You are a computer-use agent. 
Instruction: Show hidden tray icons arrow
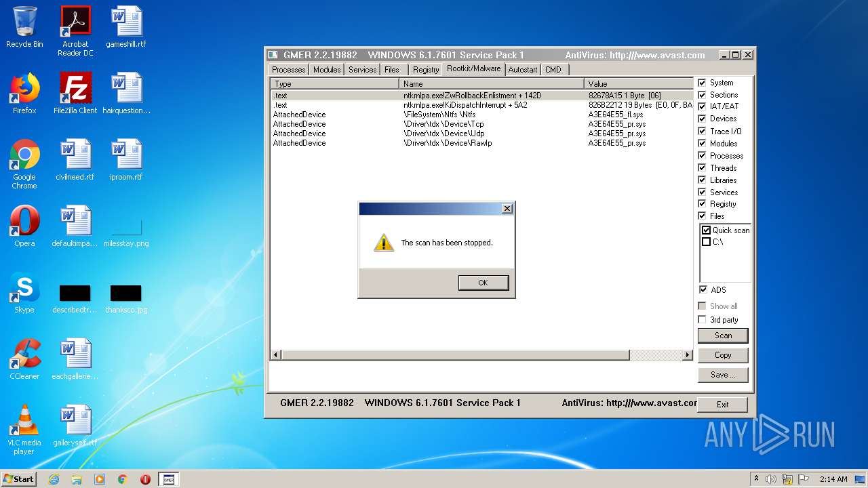(756, 479)
